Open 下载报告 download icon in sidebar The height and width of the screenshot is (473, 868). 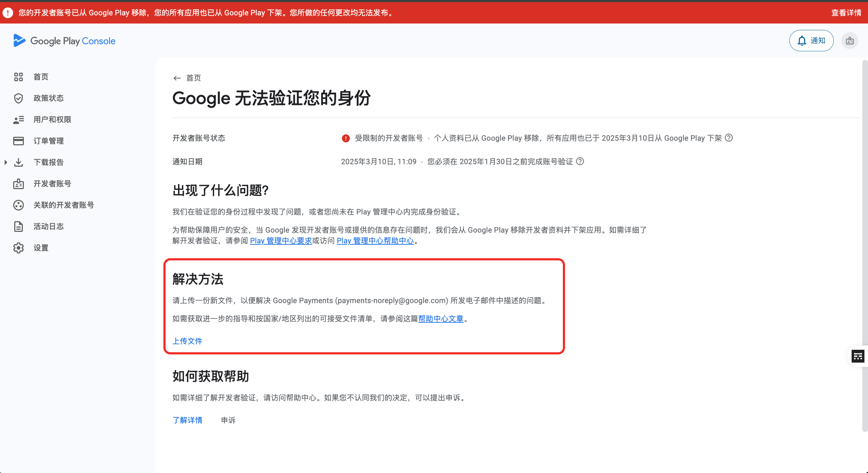click(x=19, y=162)
